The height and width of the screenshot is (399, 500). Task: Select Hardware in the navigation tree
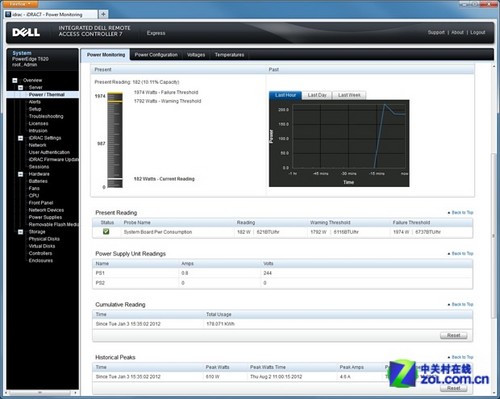tap(39, 174)
